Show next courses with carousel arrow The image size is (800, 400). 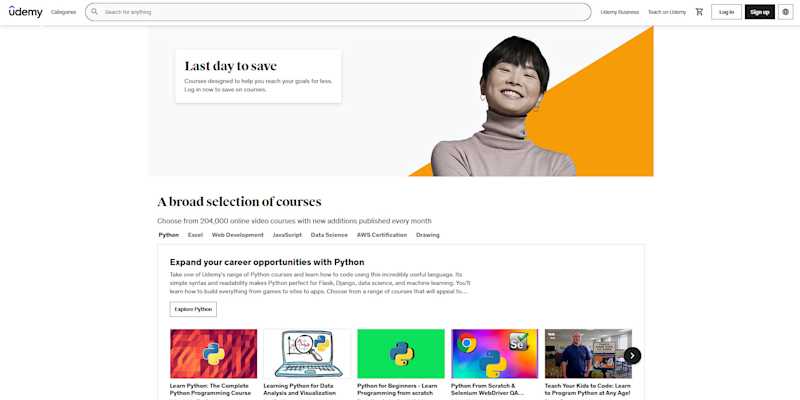pos(632,355)
